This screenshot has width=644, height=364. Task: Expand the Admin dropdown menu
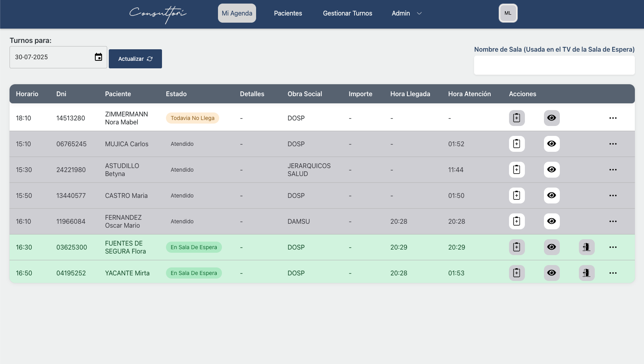pos(406,13)
